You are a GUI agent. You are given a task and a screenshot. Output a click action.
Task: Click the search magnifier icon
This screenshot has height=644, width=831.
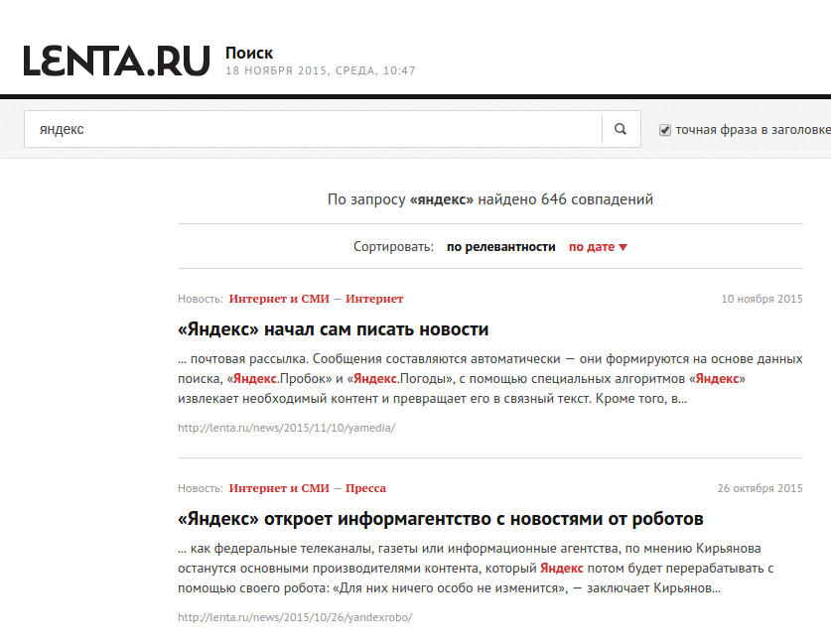(620, 129)
